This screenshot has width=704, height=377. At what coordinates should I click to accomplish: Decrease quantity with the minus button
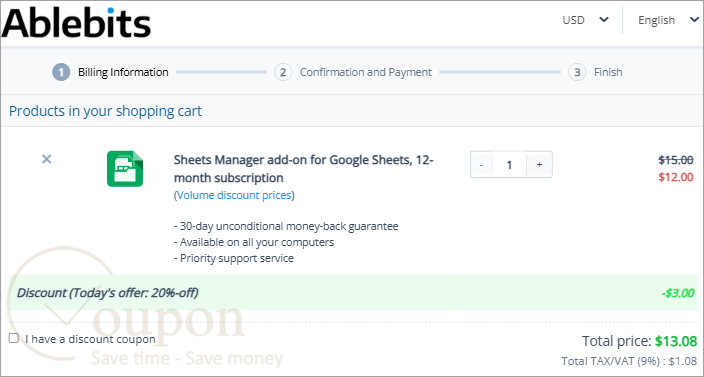[x=481, y=165]
